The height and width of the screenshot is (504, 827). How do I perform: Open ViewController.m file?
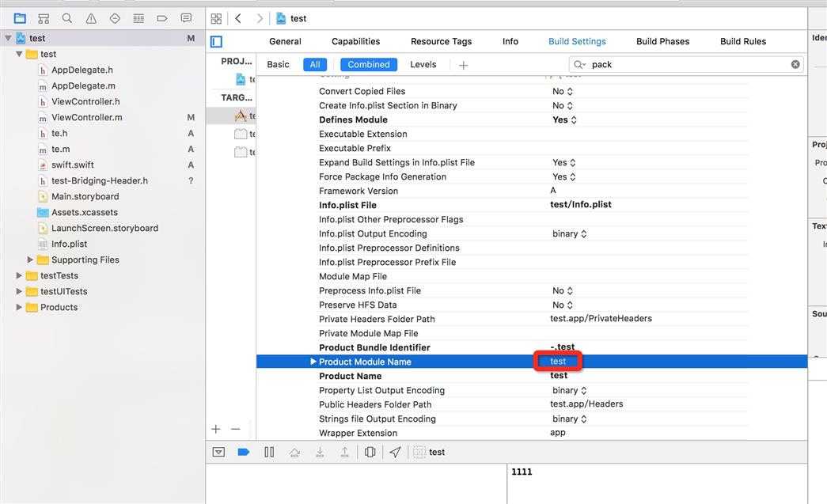pos(86,117)
